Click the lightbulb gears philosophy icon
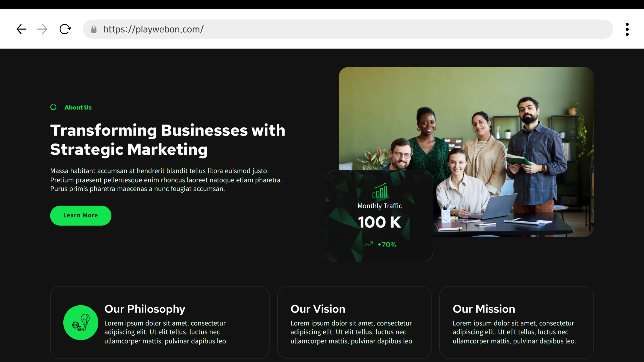Screen dimensions: 644x362 (x=81, y=323)
